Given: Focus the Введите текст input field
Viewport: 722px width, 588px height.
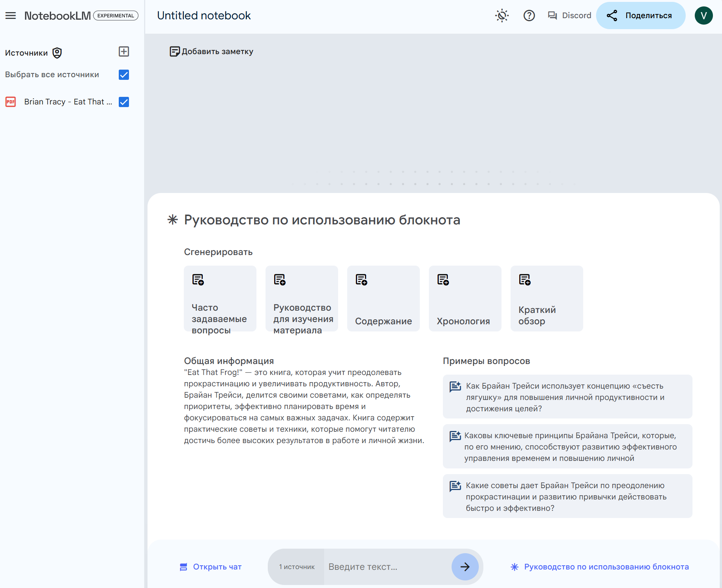Looking at the screenshot, I should (x=388, y=567).
